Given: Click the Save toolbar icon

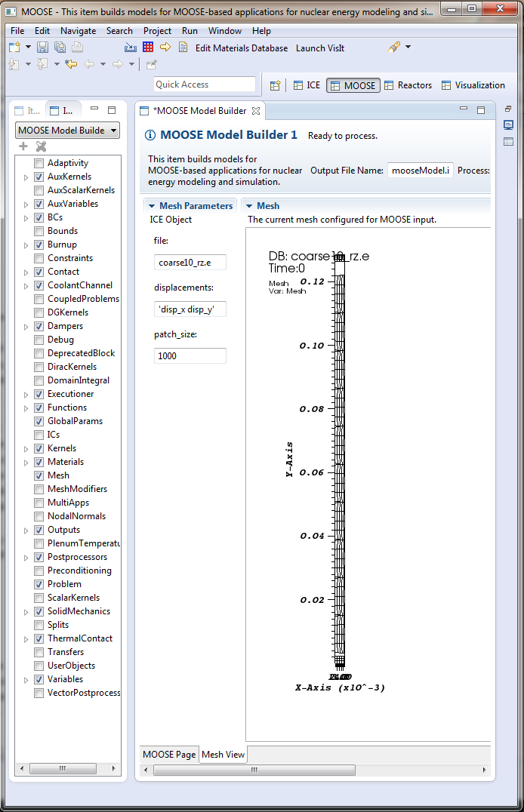Looking at the screenshot, I should tap(42, 48).
